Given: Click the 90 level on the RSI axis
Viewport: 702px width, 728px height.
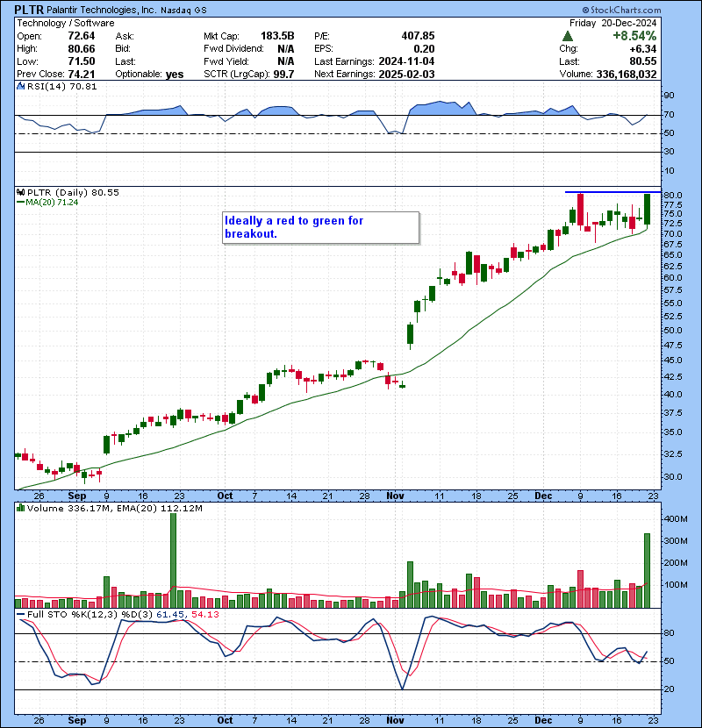Looking at the screenshot, I should tap(669, 96).
